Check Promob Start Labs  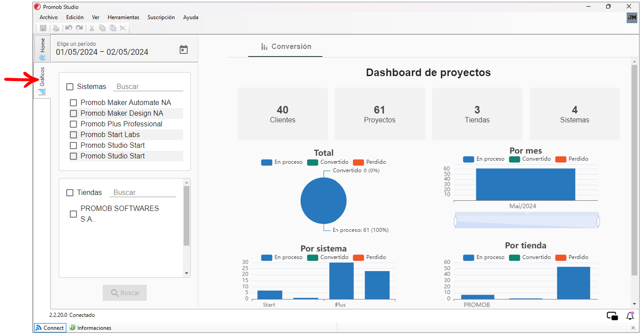point(73,135)
